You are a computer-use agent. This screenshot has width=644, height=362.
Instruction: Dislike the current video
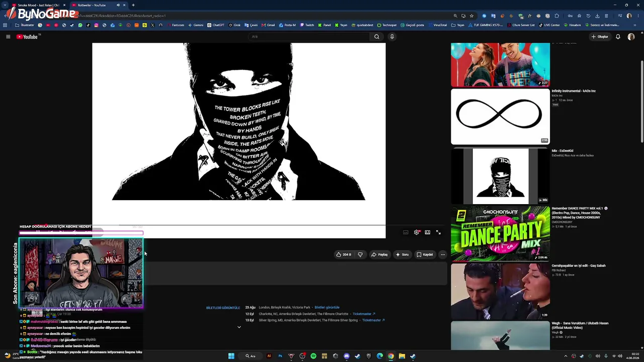pos(360,254)
